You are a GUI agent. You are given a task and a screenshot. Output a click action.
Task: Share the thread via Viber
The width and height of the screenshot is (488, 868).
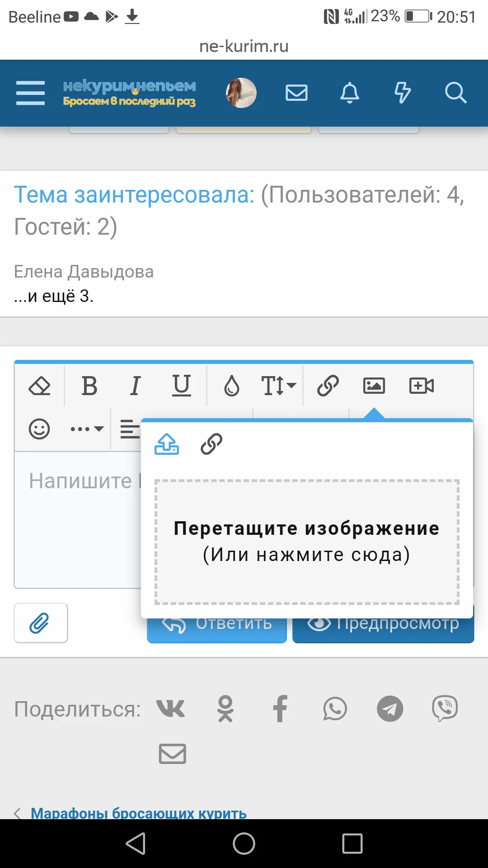[445, 709]
